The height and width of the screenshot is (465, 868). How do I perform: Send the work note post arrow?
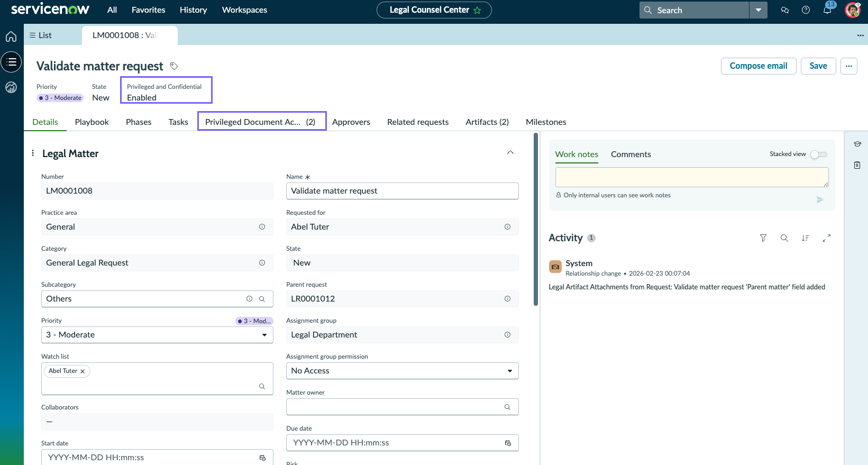[x=820, y=200]
